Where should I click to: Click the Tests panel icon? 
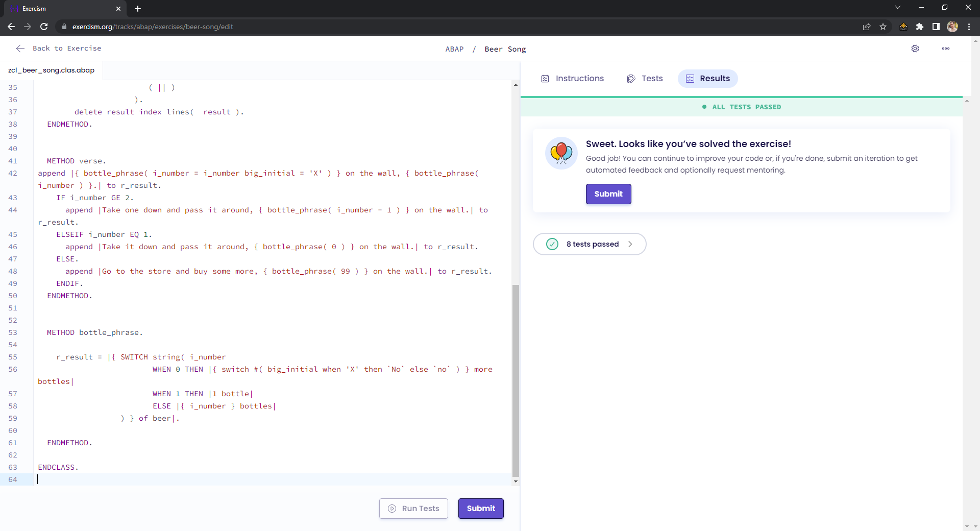point(631,79)
